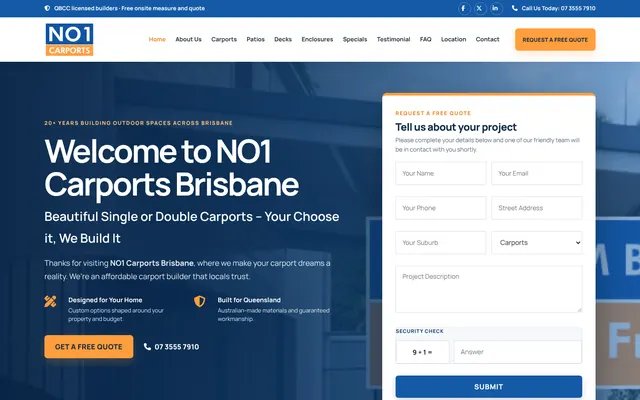Image resolution: width=640 pixels, height=400 pixels.
Task: Open the Carports menu item
Action: (x=224, y=40)
